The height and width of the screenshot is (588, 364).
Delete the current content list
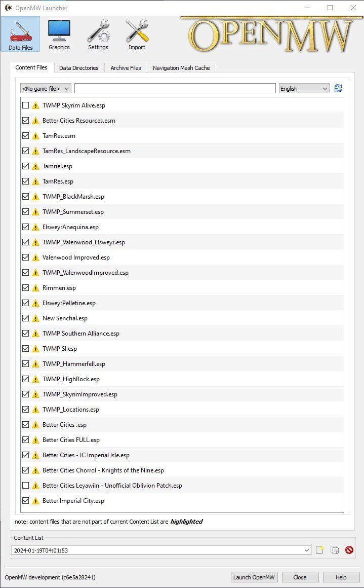coord(349,550)
